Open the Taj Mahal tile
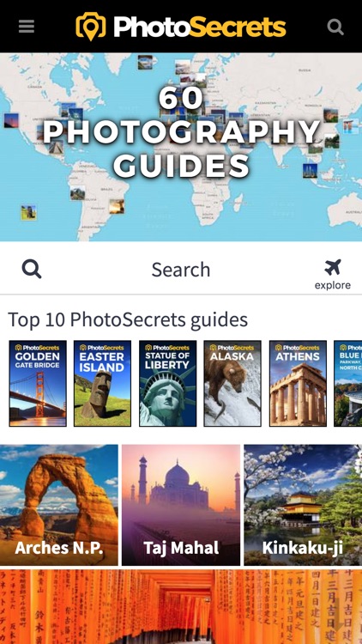 click(181, 505)
